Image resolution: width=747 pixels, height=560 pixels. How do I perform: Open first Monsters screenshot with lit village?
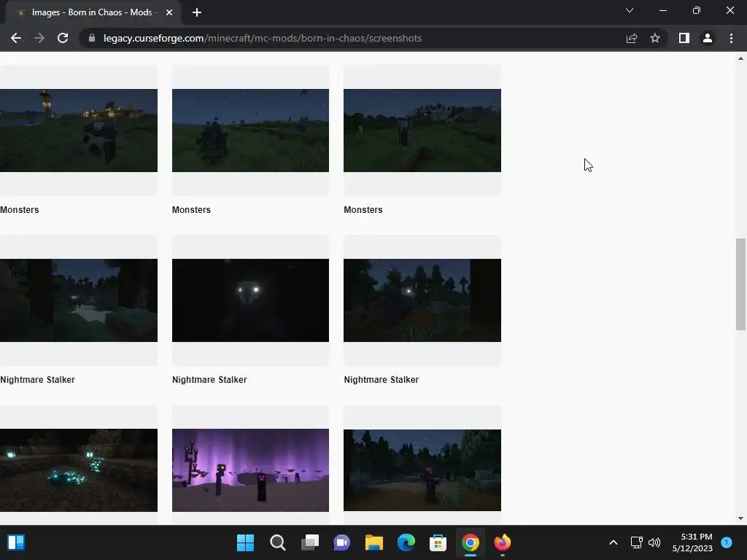(x=79, y=131)
